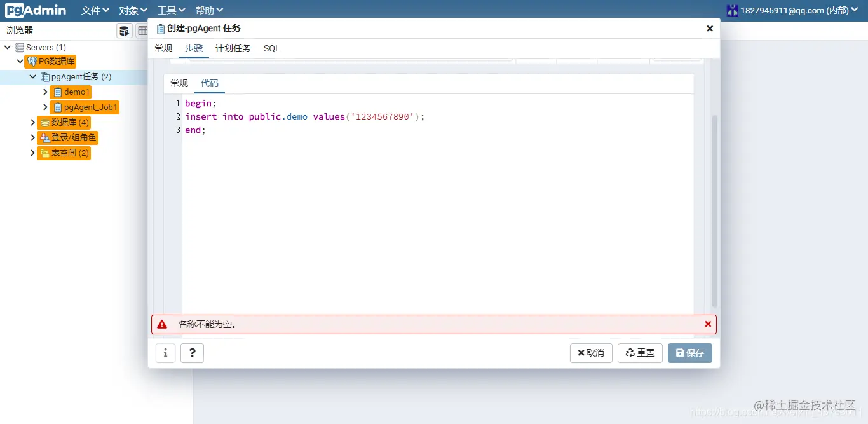Open the 工具 menu
Viewport: 868px width, 424px height.
coord(172,10)
